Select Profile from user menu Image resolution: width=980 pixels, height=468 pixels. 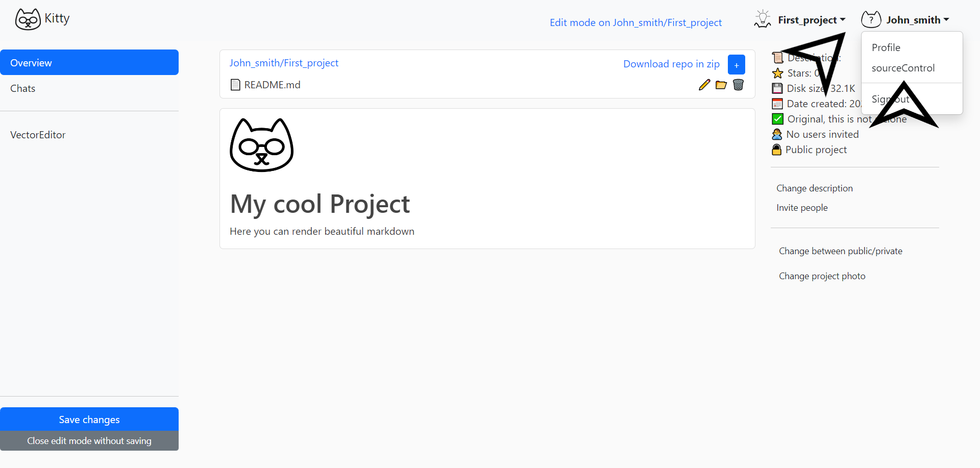click(x=886, y=47)
